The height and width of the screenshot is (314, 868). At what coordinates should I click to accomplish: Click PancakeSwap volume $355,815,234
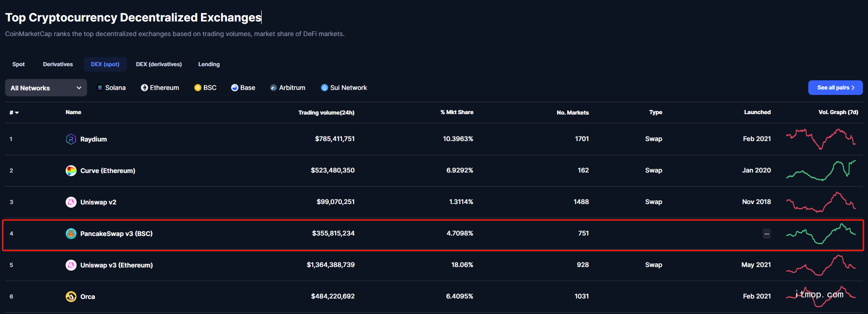click(333, 233)
